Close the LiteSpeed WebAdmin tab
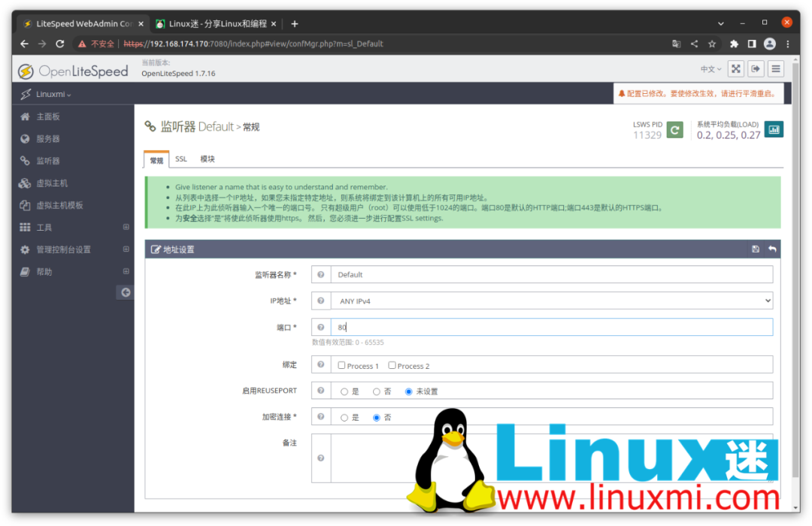The height and width of the screenshot is (526, 812). 141,24
